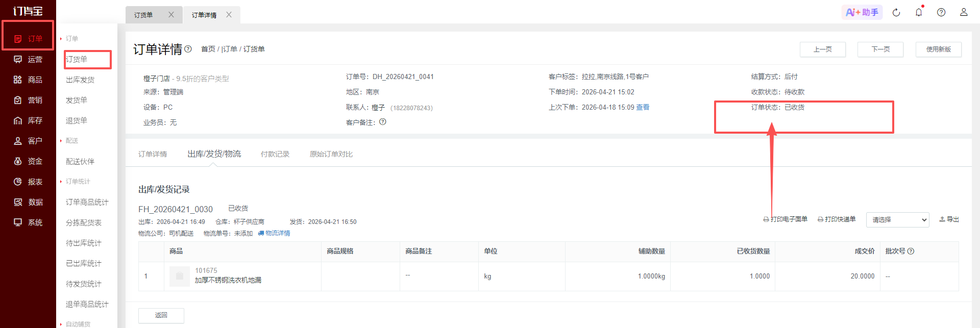Open 出库发货 in the submenu

(80, 80)
